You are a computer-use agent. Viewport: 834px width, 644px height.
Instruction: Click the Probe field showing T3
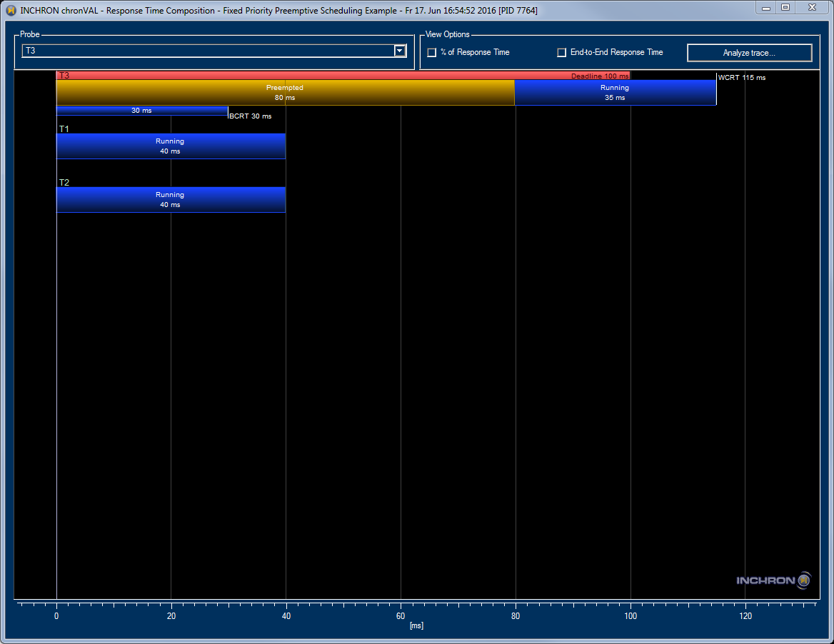point(213,51)
